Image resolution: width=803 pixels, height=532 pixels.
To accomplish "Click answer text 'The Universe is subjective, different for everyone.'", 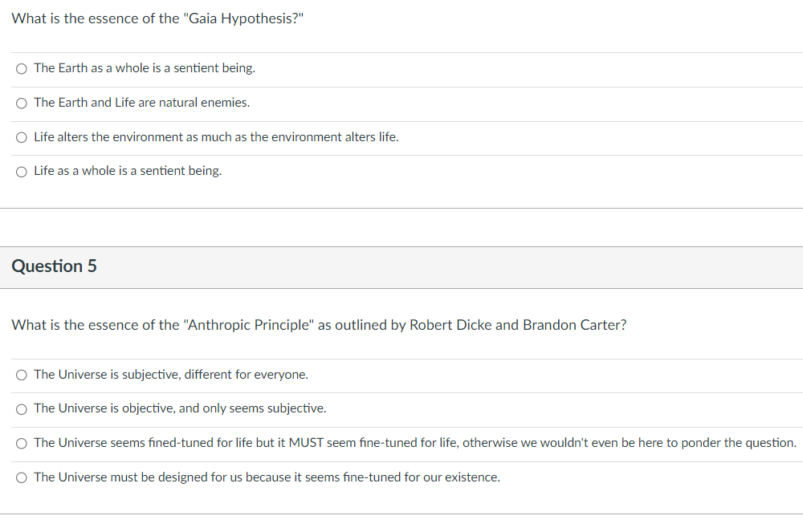I will [171, 375].
